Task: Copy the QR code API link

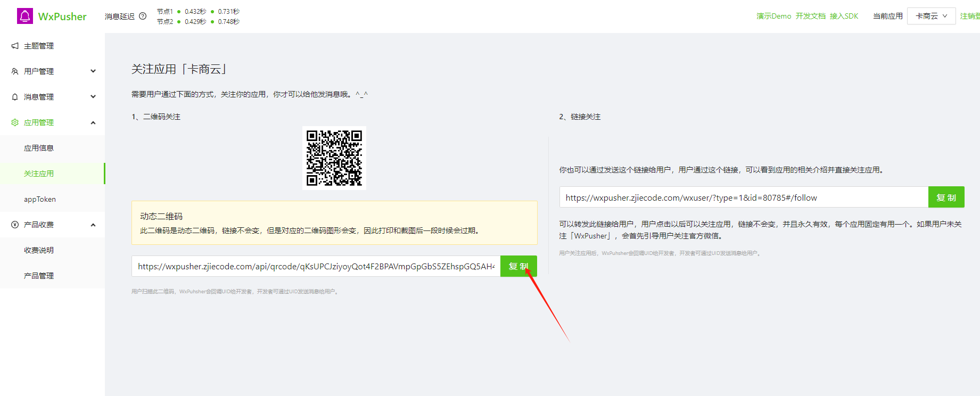Action: pos(518,266)
